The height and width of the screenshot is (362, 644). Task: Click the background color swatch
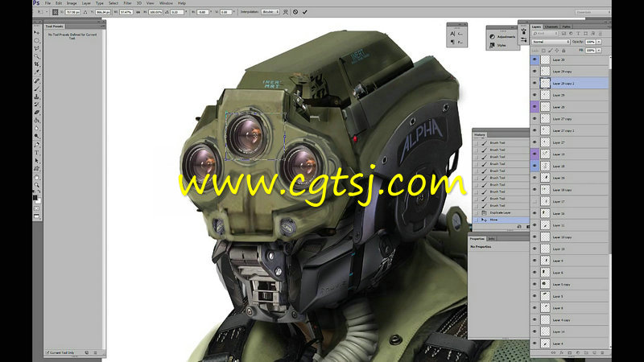(39, 201)
